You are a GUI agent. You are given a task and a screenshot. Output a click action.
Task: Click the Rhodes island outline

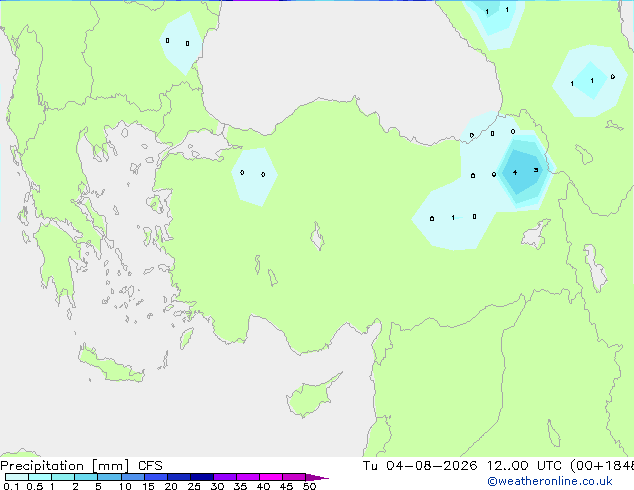[x=187, y=338]
